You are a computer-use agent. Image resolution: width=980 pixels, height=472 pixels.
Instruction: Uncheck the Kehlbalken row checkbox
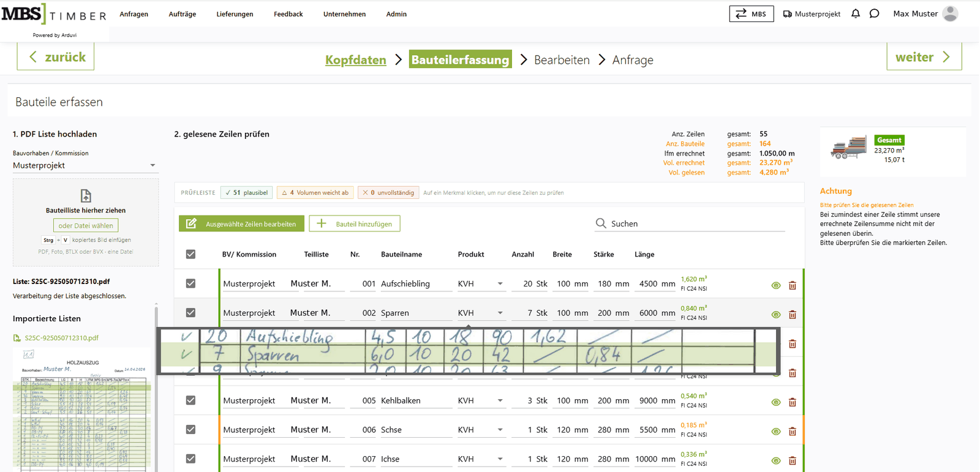tap(190, 400)
